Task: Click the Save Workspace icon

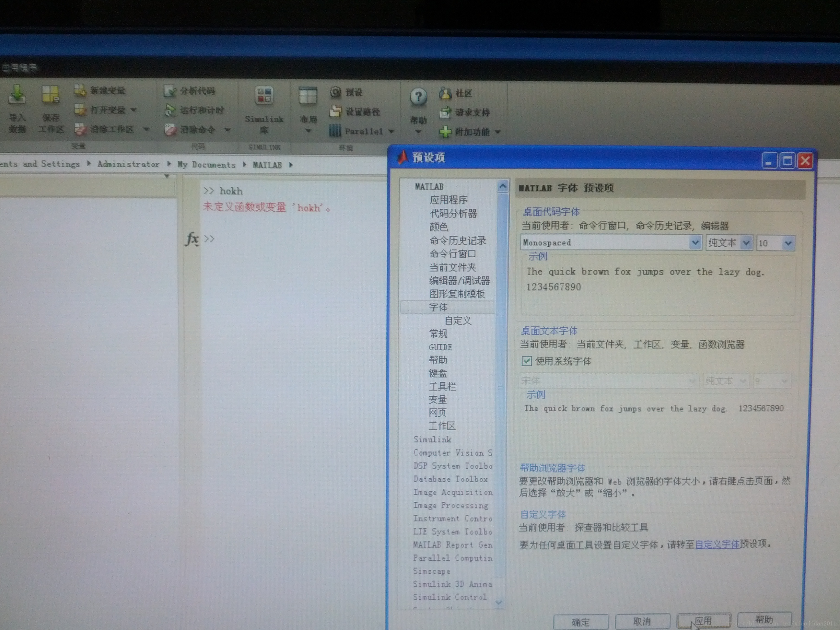Action: point(51,95)
